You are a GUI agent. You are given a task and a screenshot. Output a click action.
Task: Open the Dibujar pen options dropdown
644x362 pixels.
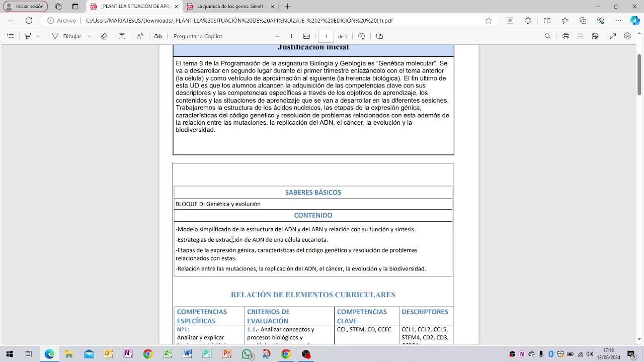pos(89,36)
